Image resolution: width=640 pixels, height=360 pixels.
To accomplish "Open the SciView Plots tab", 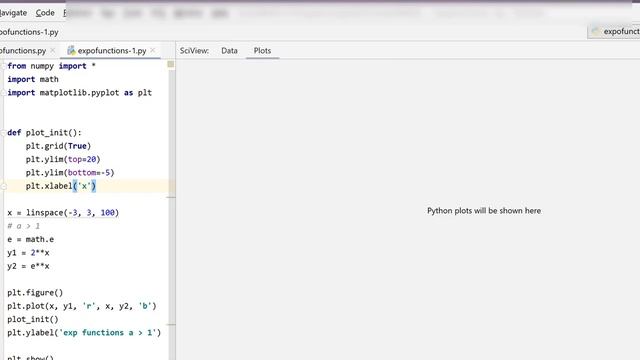I will [x=262, y=51].
